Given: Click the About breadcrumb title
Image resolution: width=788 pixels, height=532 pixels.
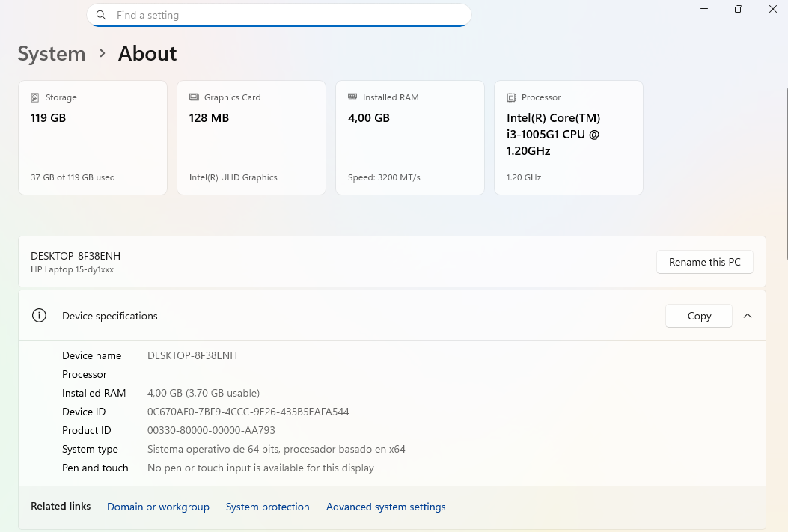Looking at the screenshot, I should coord(147,54).
